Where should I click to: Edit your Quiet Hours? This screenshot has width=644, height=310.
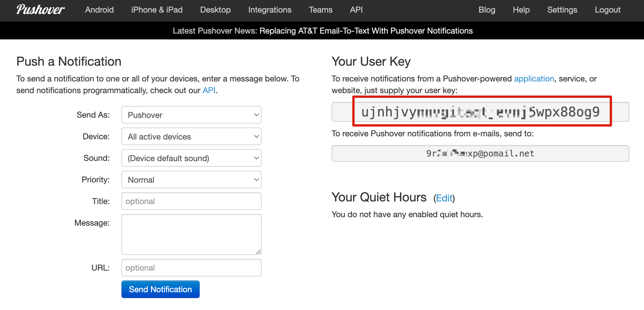444,198
